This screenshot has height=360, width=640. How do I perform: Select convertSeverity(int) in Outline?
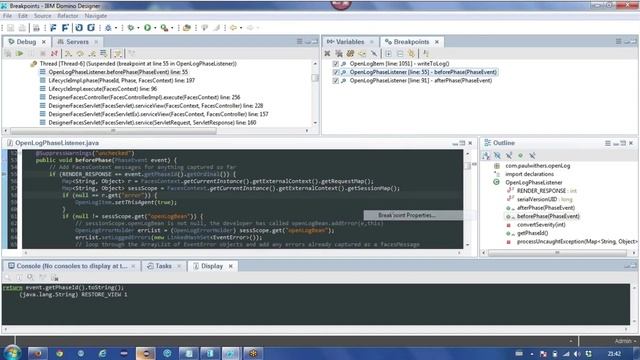(x=541, y=224)
